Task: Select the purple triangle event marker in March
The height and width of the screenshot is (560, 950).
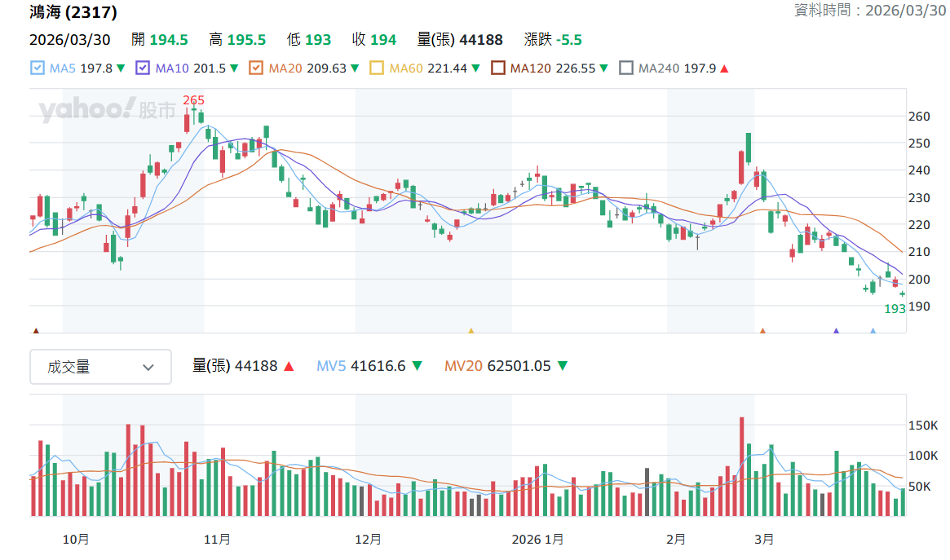Action: [836, 331]
